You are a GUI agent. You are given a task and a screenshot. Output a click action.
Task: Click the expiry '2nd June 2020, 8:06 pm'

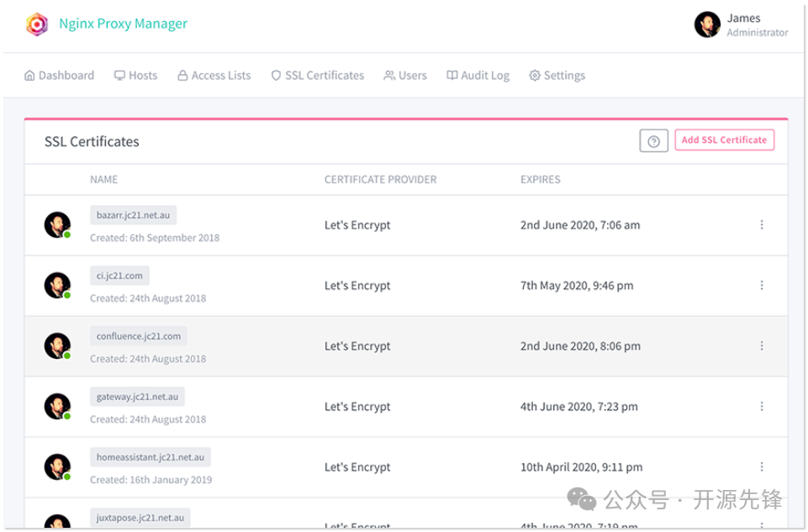tap(580, 346)
